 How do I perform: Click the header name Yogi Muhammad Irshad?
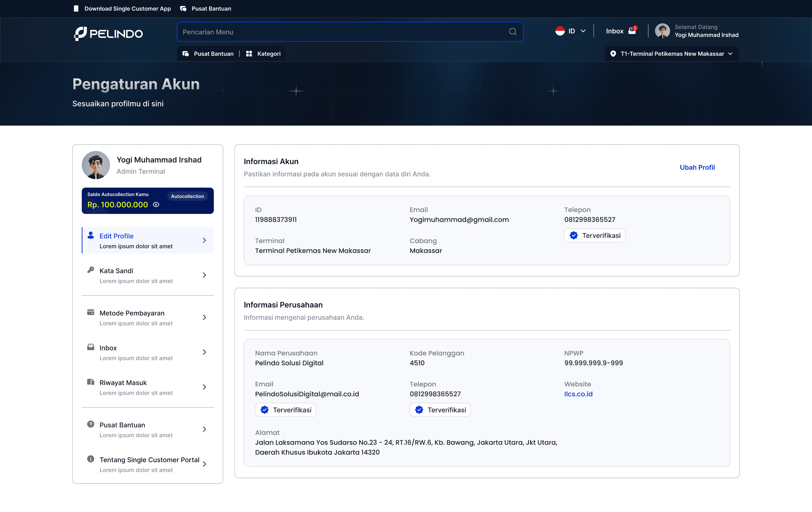pos(706,35)
